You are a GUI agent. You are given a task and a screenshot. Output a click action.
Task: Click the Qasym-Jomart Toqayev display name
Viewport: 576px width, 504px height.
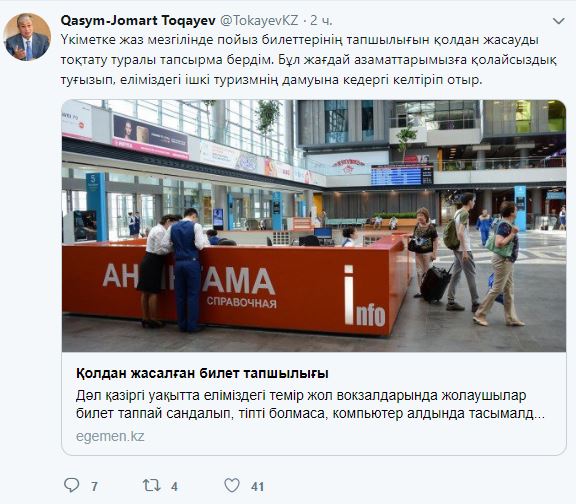(138, 21)
